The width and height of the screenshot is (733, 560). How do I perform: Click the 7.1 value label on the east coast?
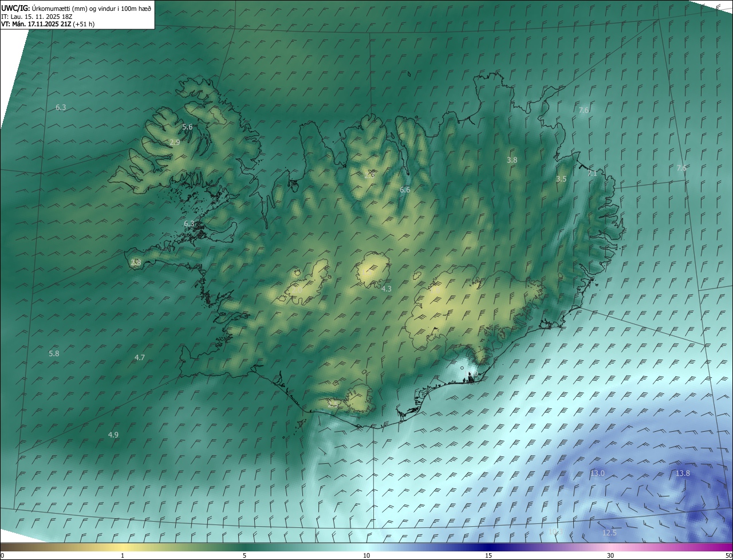point(592,173)
